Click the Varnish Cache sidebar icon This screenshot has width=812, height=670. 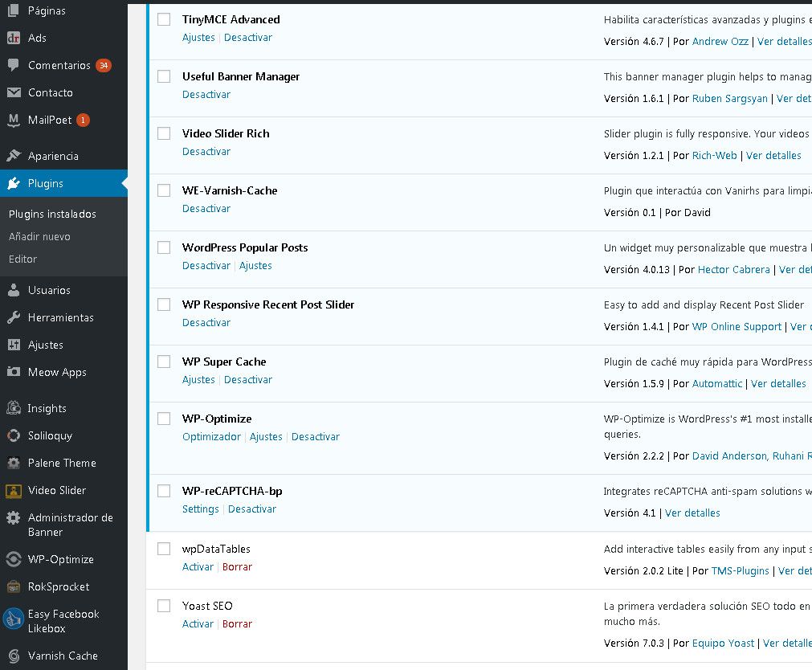tap(14, 656)
